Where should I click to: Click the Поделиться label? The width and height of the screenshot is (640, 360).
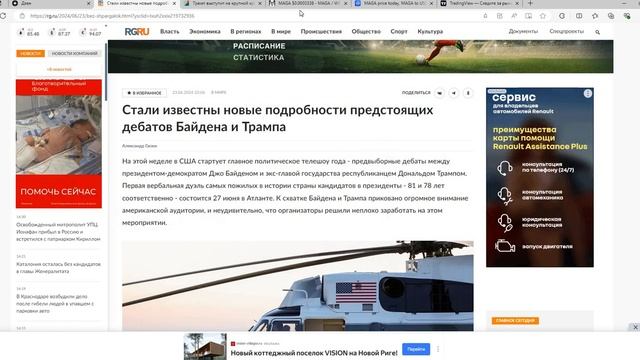tap(416, 93)
